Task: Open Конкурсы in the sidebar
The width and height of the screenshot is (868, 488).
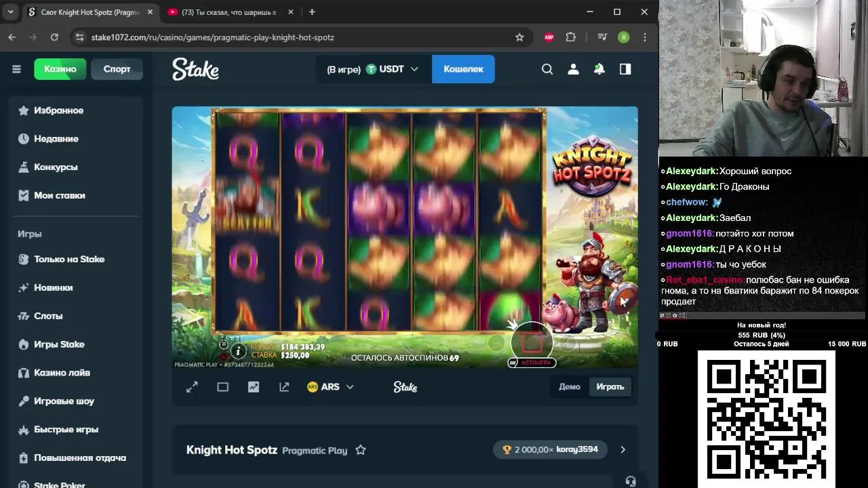Action: pyautogui.click(x=76, y=167)
